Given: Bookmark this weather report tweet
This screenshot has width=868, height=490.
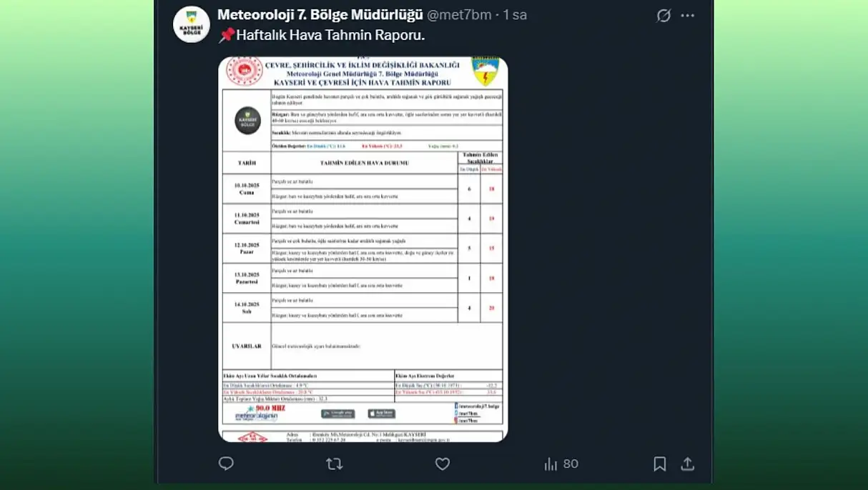Looking at the screenshot, I should click(x=659, y=464).
